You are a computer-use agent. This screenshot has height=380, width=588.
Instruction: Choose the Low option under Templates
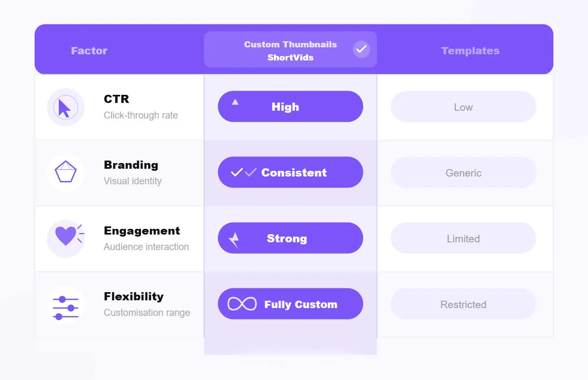(x=463, y=107)
